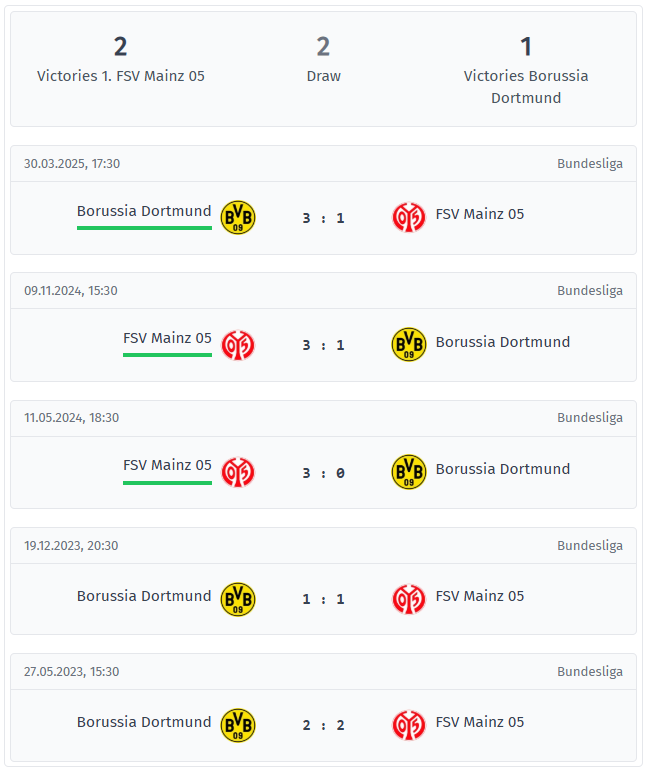The width and height of the screenshot is (647, 772).
Task: Click the BVB logo in 09.11.2024 match
Action: (409, 345)
